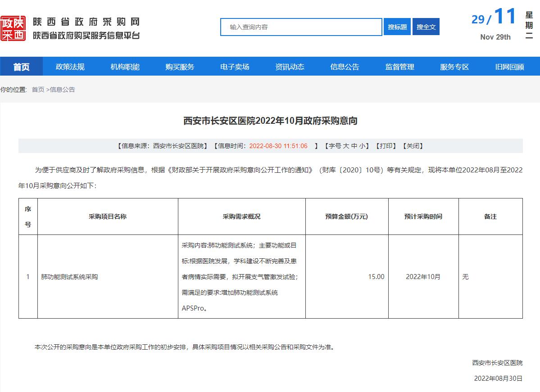Navigate to 资讯动态 section

[x=290, y=67]
